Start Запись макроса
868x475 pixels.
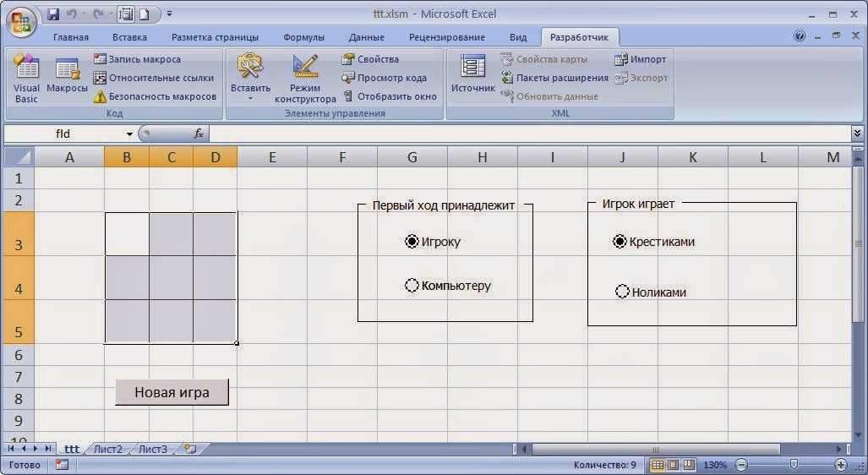(137, 59)
